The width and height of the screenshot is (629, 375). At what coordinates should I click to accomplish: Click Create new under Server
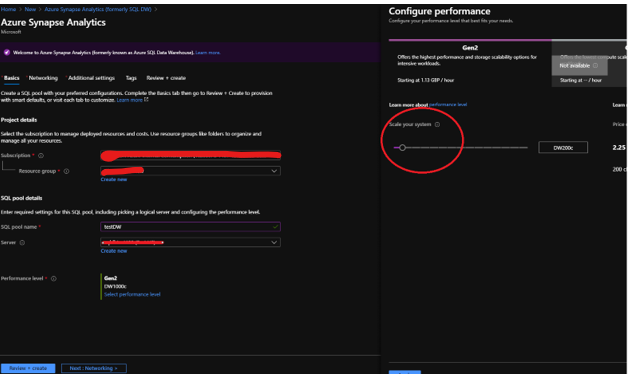click(114, 251)
